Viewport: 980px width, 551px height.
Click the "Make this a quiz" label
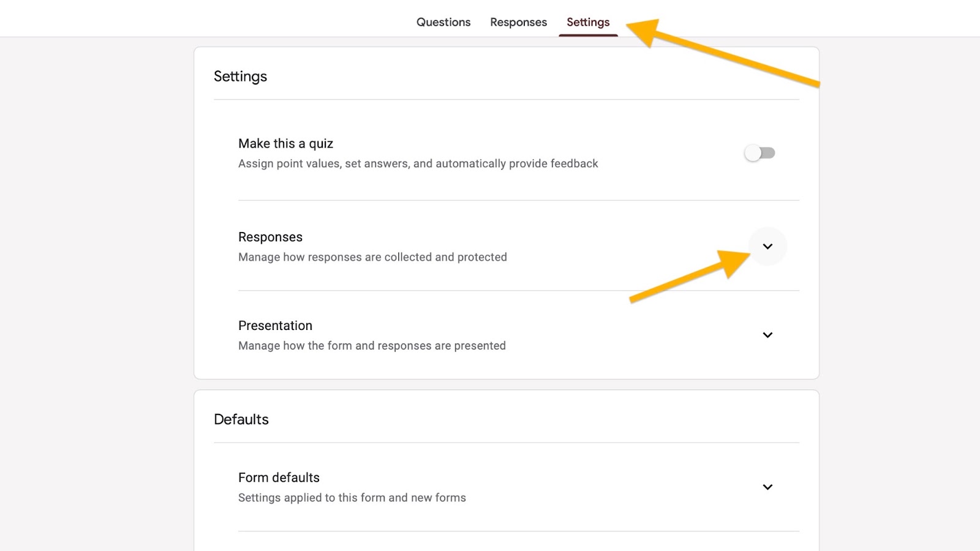click(285, 143)
